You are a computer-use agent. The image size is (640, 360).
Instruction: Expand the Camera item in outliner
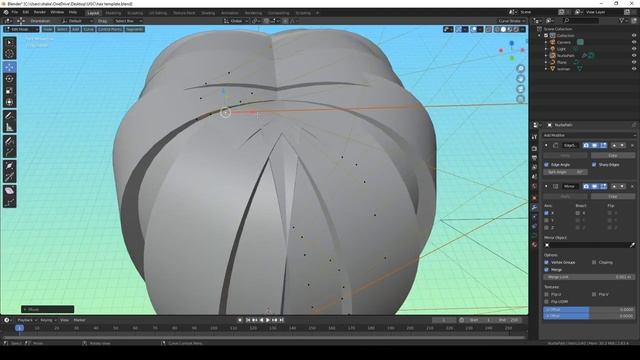[x=546, y=42]
